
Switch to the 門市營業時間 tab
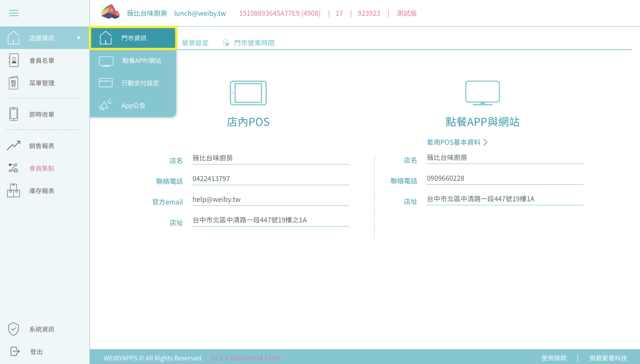tap(254, 43)
